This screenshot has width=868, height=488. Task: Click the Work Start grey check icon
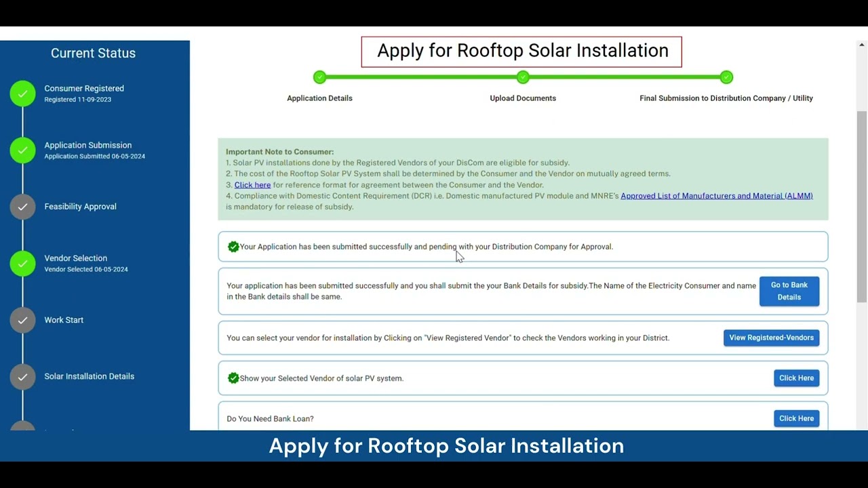22,320
